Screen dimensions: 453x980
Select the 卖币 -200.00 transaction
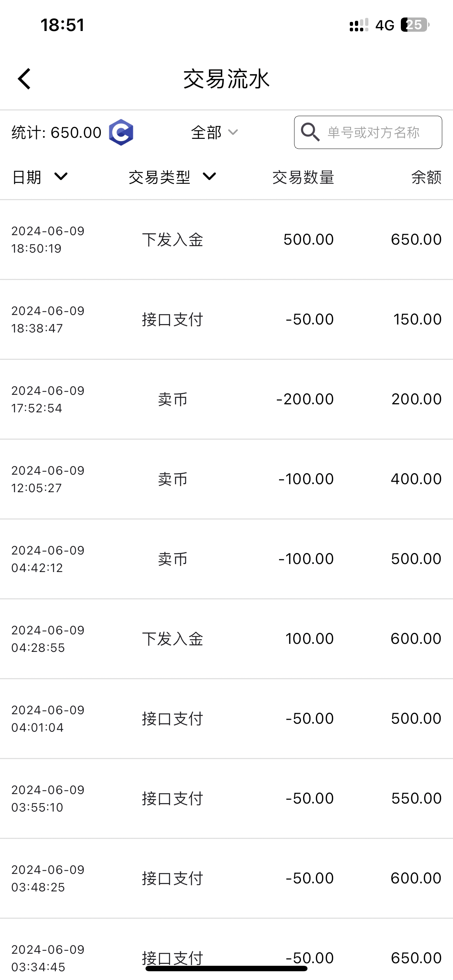tap(226, 400)
